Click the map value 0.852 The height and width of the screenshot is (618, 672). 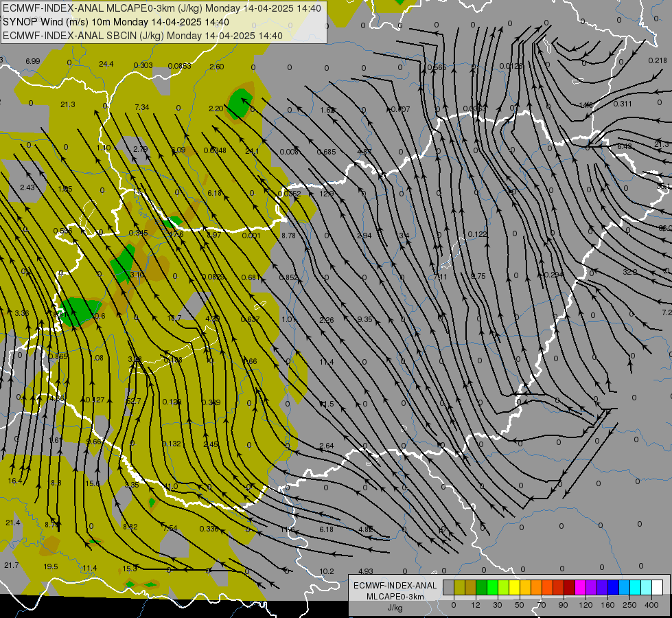click(288, 277)
